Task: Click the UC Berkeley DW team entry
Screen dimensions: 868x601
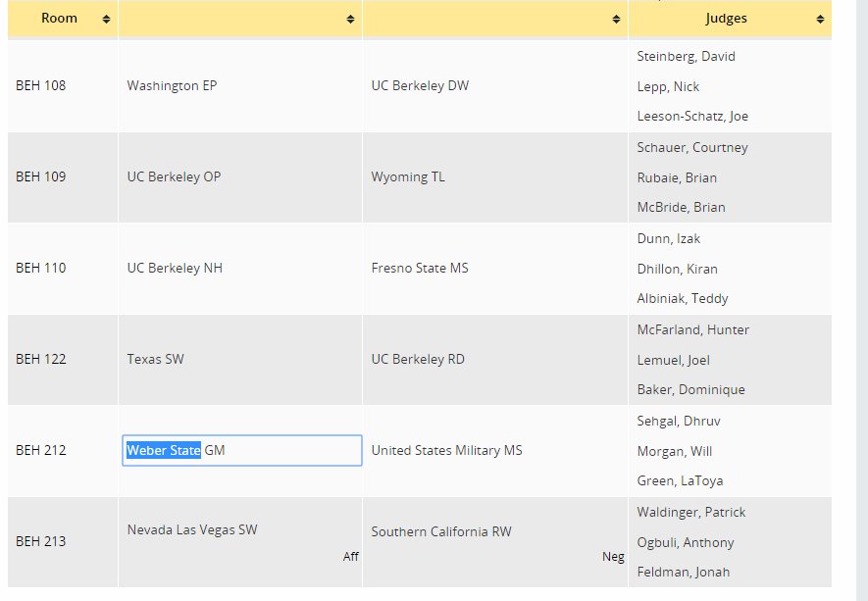Action: [420, 85]
